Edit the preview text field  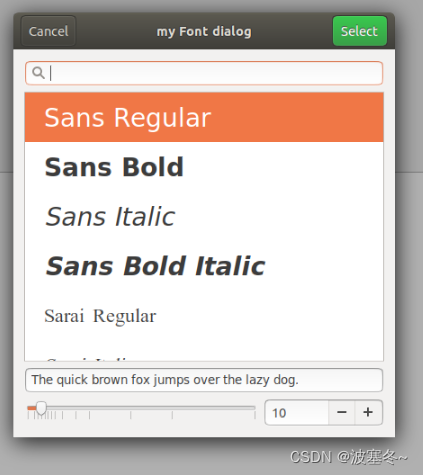204,380
